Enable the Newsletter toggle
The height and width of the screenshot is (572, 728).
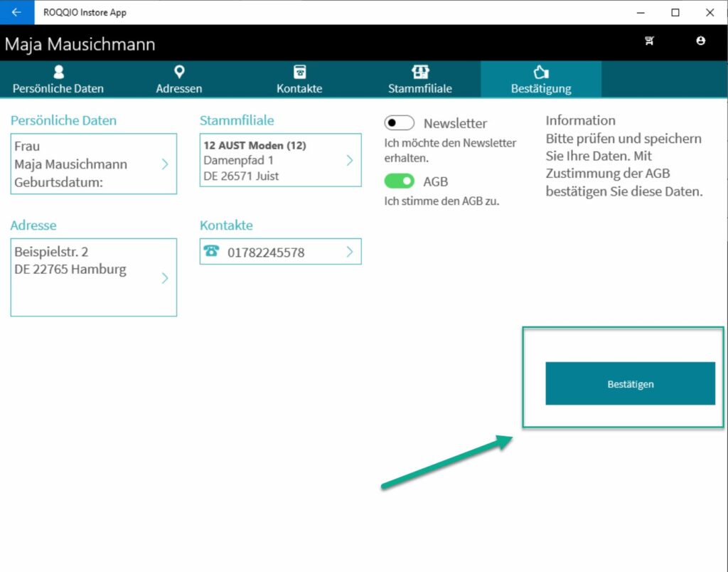point(400,123)
